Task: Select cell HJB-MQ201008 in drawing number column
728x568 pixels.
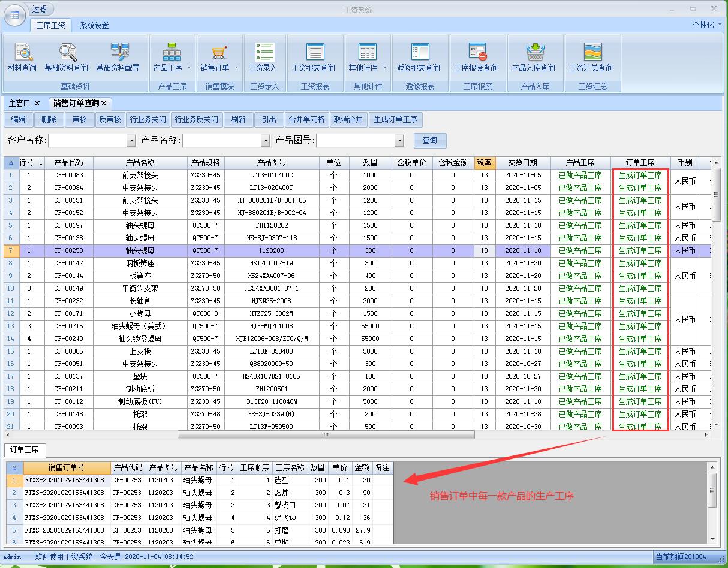Action: click(272, 326)
